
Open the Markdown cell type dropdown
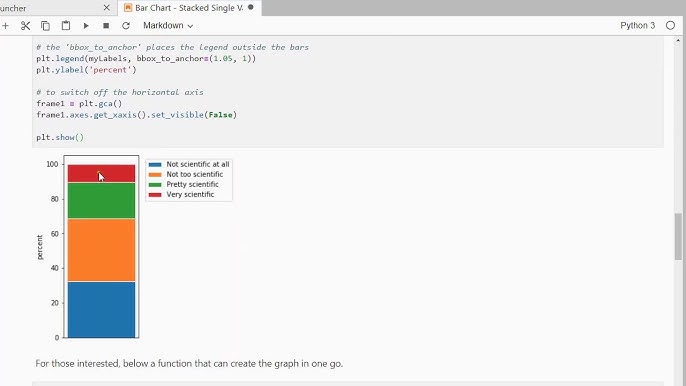168,25
